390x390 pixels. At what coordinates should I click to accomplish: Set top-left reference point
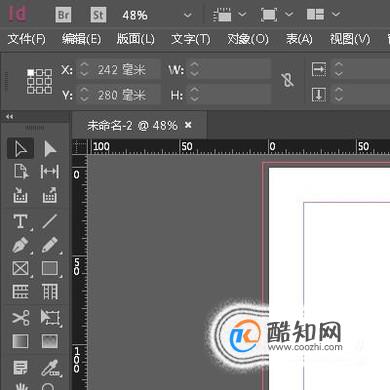(30, 72)
